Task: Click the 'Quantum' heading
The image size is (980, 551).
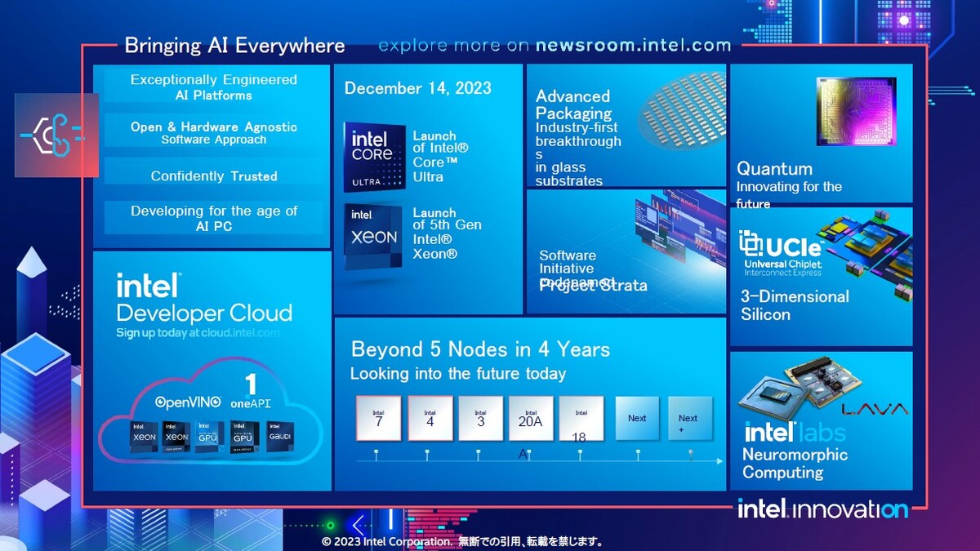Action: tap(775, 169)
